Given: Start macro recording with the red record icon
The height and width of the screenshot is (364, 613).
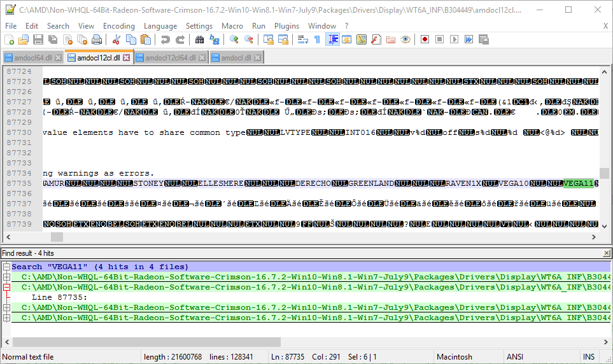Looking at the screenshot, I should point(425,39).
